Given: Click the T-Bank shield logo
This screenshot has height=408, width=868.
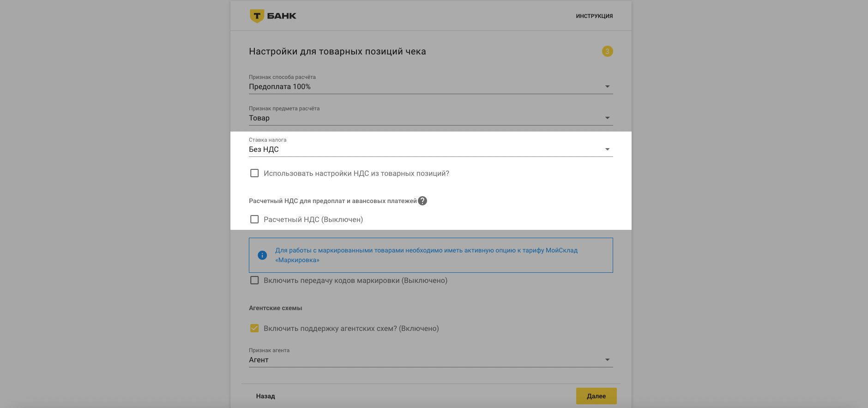Looking at the screenshot, I should coord(257,16).
